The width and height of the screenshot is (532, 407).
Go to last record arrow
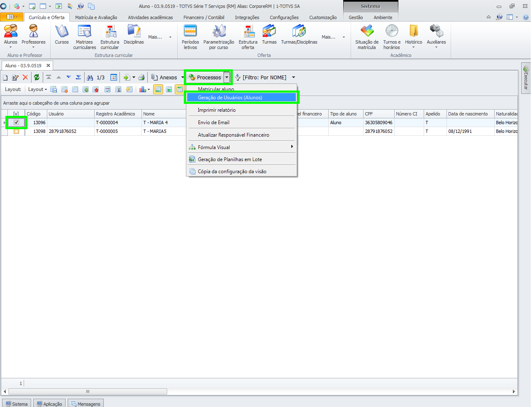78,77
